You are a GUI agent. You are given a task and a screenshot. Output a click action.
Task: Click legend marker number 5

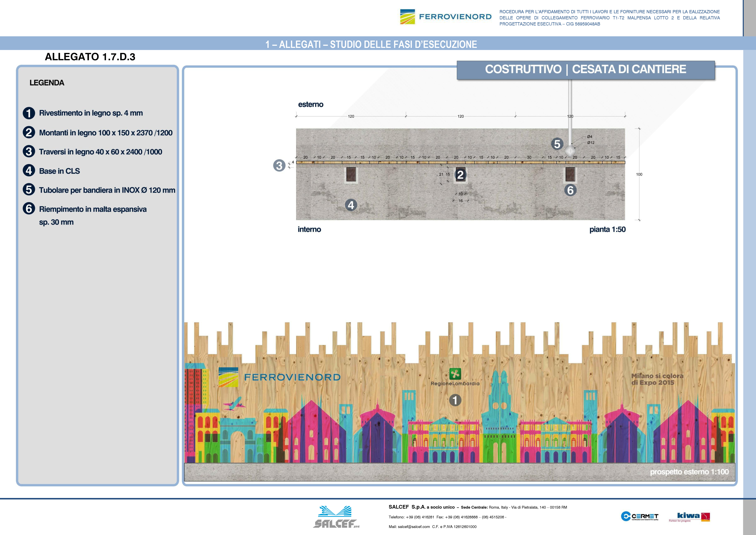[29, 190]
